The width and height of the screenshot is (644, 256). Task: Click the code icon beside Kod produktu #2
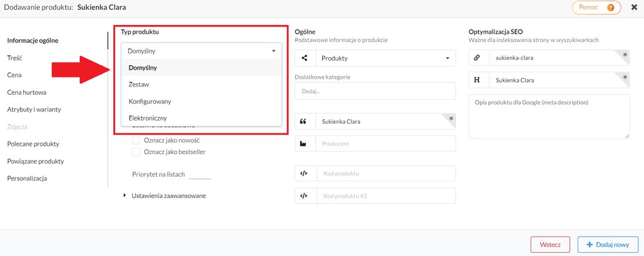click(303, 196)
